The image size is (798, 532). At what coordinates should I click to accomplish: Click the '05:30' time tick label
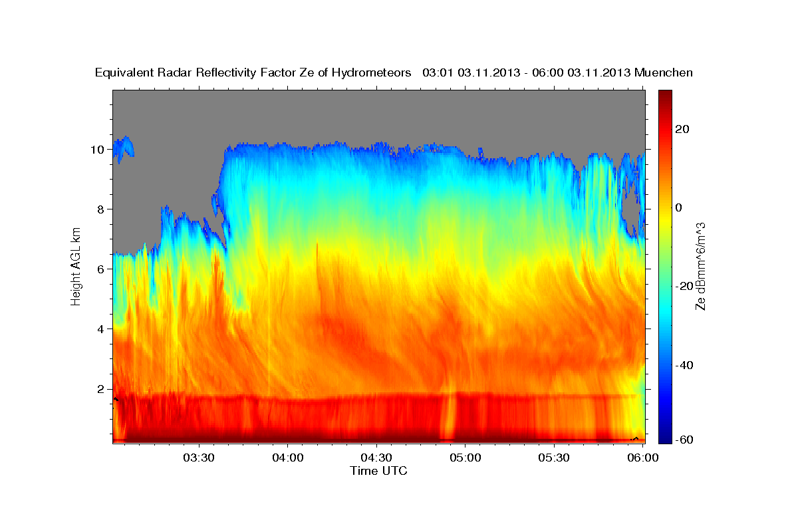(554, 458)
